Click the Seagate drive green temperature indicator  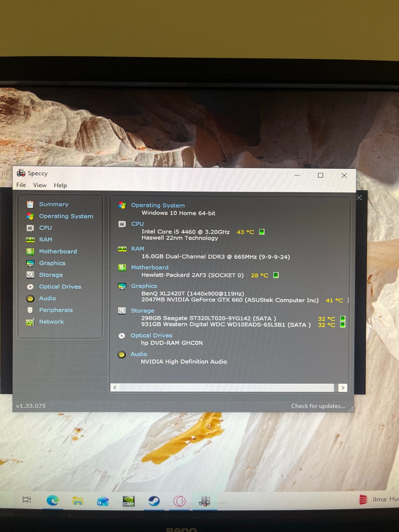[x=342, y=318]
